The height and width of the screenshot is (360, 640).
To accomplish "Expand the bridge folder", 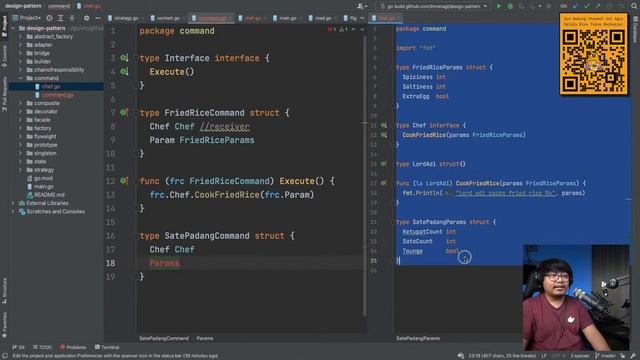I will point(20,53).
